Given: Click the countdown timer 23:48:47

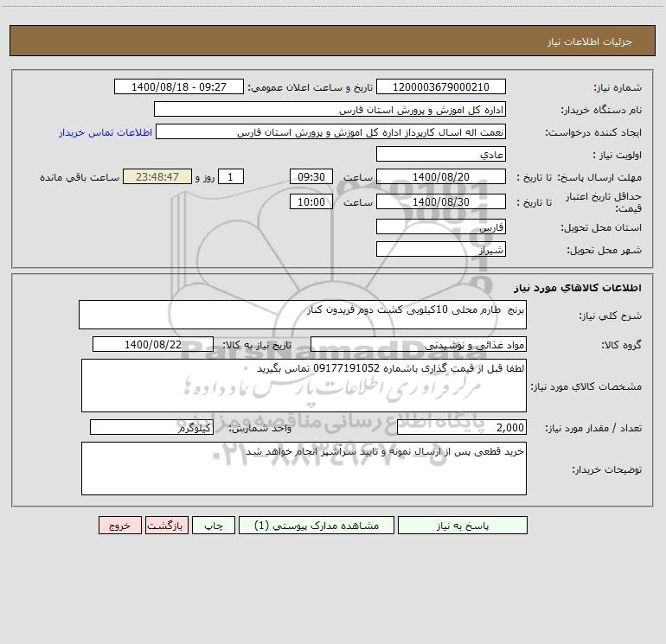Looking at the screenshot, I should [x=157, y=176].
